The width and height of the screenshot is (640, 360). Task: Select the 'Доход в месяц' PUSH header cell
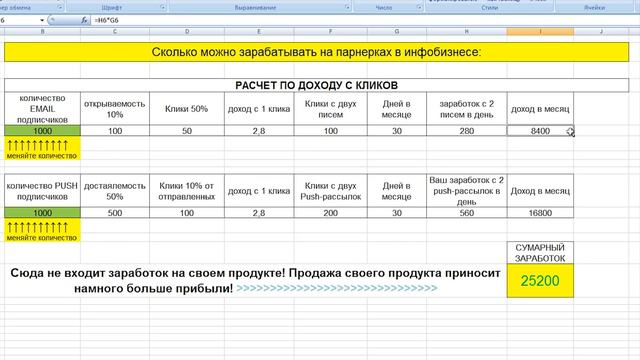pyautogui.click(x=540, y=191)
